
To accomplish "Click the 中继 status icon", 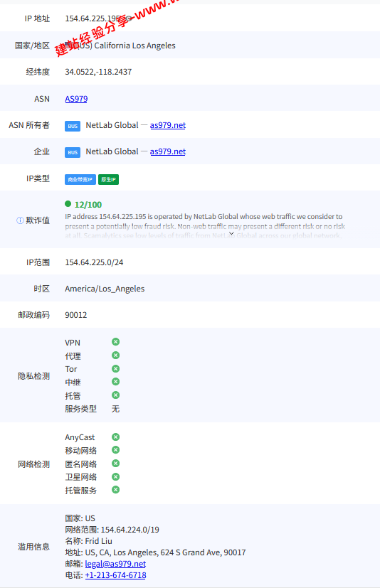I will tap(116, 381).
